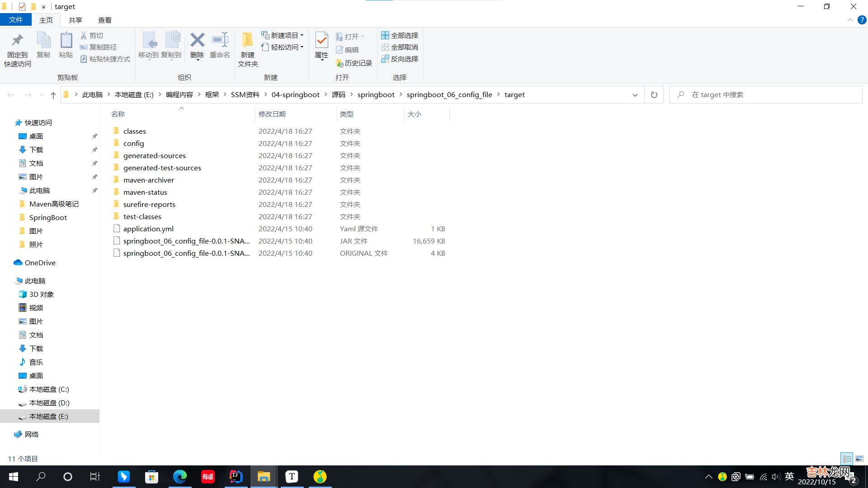The width and height of the screenshot is (868, 488).
Task: Unpin 桌面 from Quick access
Action: click(95, 136)
